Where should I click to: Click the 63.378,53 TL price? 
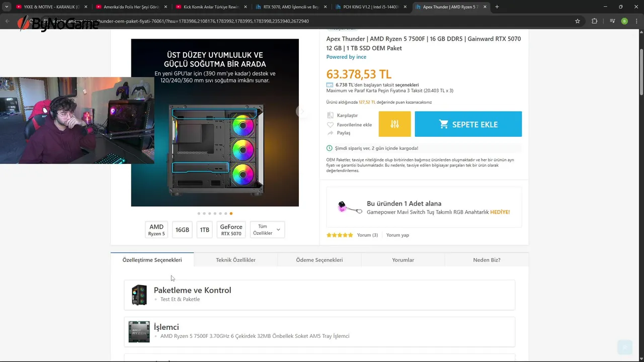(x=359, y=74)
